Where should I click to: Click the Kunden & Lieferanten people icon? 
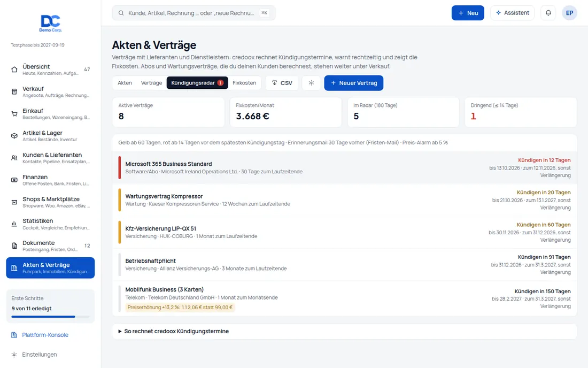pos(14,158)
